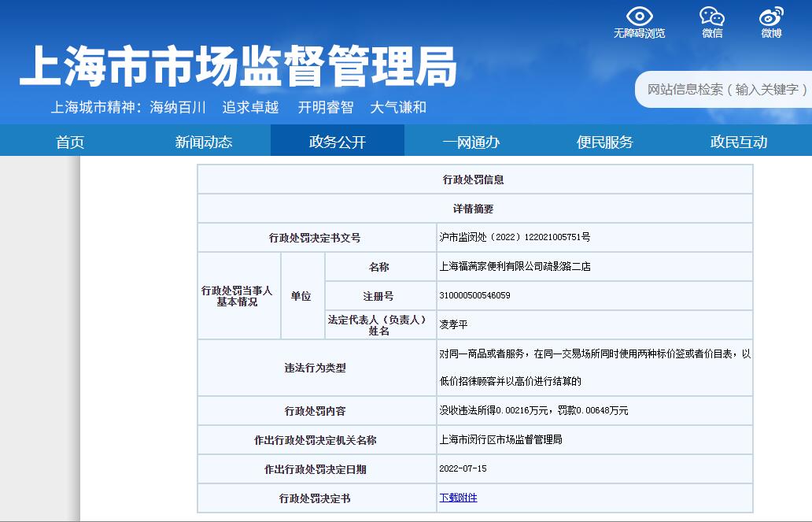Screen dimensions: 812x522
Task: Open the Weibo (微博) icon
Action: [x=771, y=17]
